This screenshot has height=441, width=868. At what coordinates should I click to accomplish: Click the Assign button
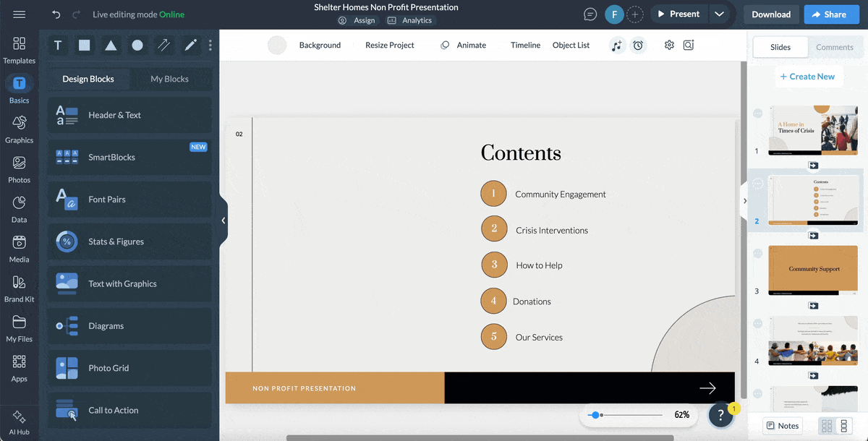pyautogui.click(x=357, y=20)
